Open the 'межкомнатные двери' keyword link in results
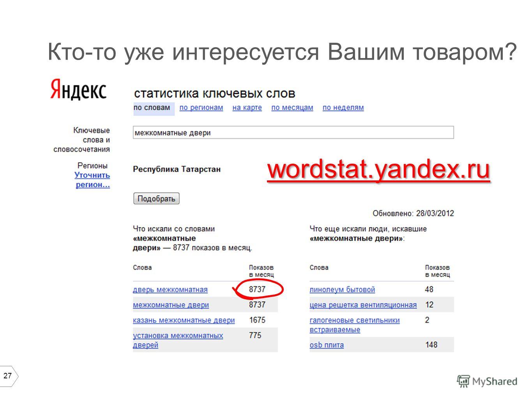 tap(171, 305)
